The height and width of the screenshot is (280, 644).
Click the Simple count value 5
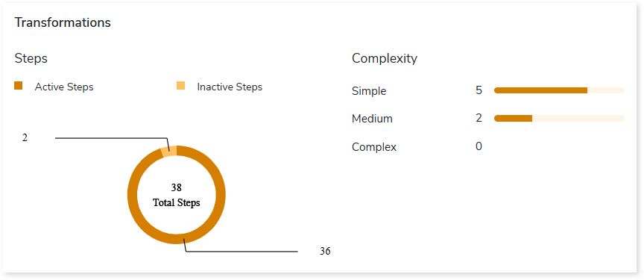[479, 90]
